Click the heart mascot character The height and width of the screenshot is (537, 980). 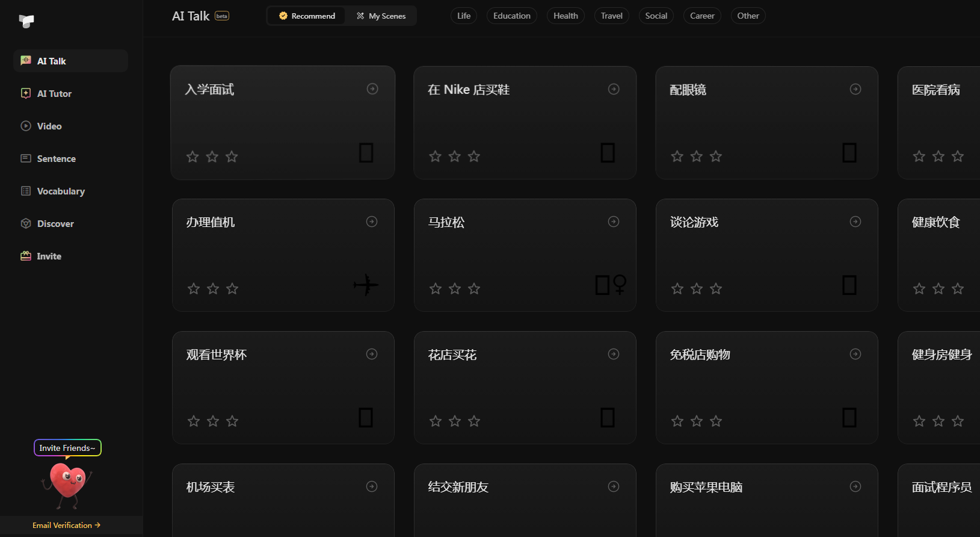point(67,486)
